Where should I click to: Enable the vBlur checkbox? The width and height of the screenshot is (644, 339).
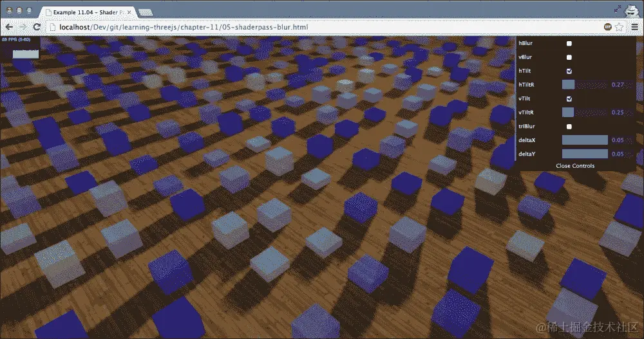[569, 57]
